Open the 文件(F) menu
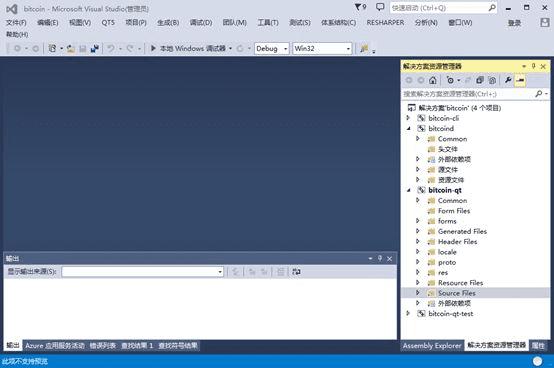Image resolution: width=554 pixels, height=368 pixels. coord(16,23)
